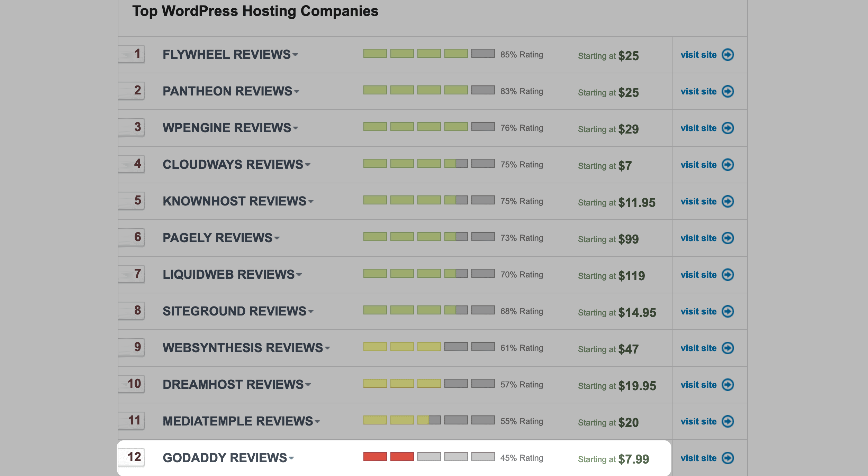
Task: Open Pagely visit site link
Action: (x=698, y=238)
